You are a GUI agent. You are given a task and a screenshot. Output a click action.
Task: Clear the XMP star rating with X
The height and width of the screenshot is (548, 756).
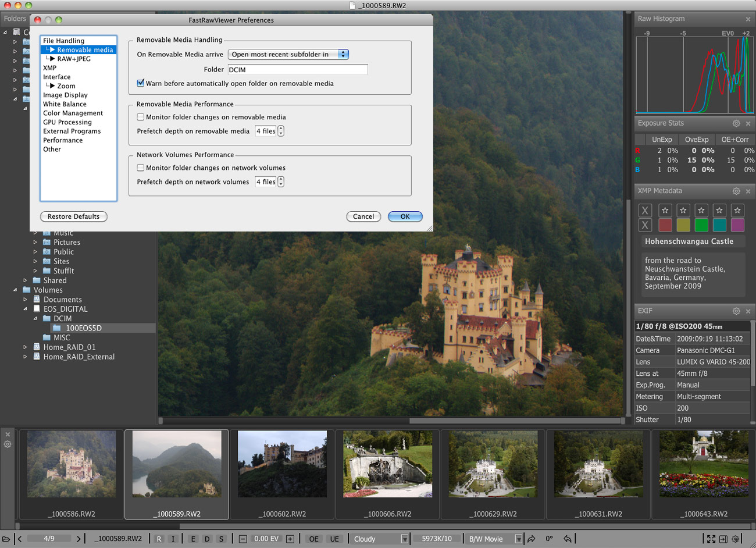click(645, 211)
